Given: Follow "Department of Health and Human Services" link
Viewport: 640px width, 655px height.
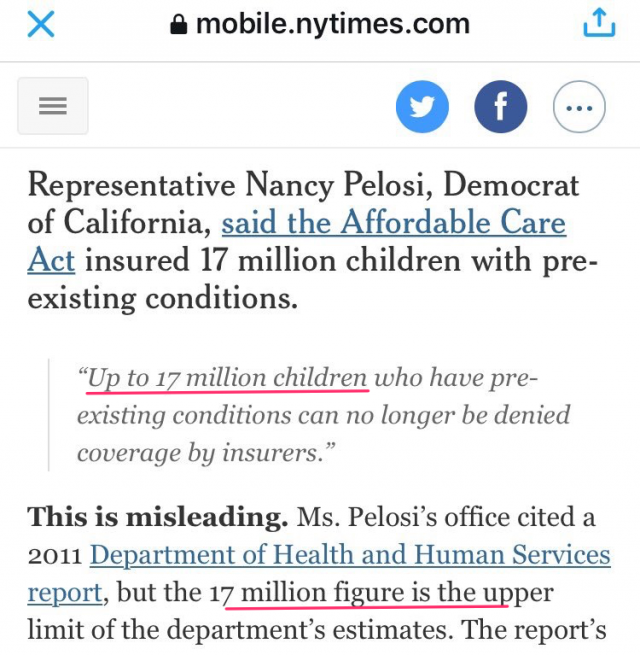Looking at the screenshot, I should tap(350, 555).
